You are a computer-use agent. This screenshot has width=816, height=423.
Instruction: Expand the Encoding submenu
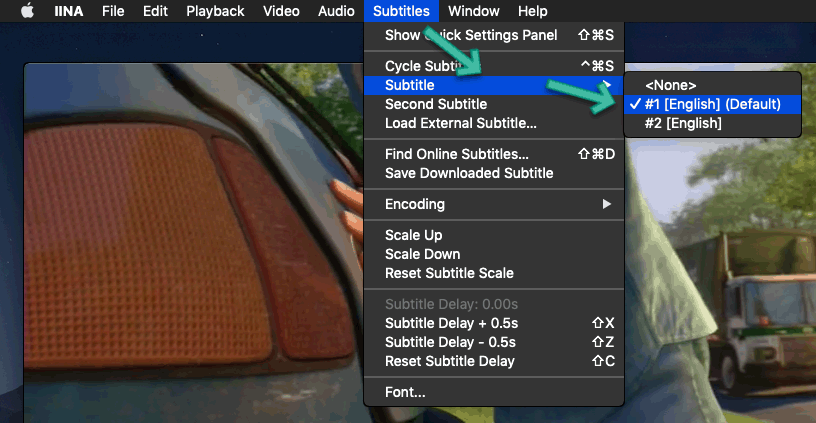click(x=494, y=204)
